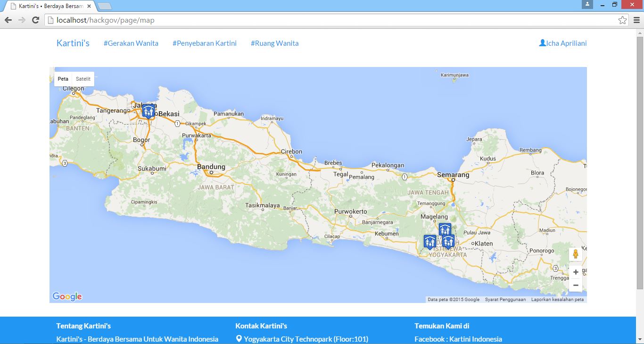This screenshot has width=644, height=344.
Task: Click the Semarang label on the map
Action: pyautogui.click(x=453, y=175)
